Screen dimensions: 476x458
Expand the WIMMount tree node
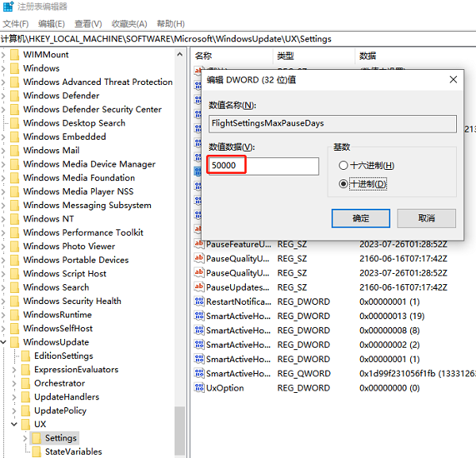pyautogui.click(x=3, y=55)
